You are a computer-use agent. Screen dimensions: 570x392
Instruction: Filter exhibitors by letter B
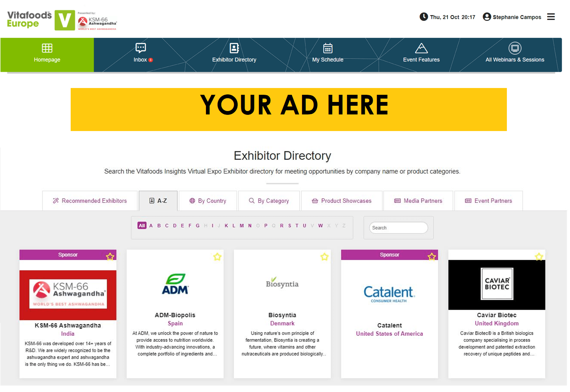coord(159,225)
